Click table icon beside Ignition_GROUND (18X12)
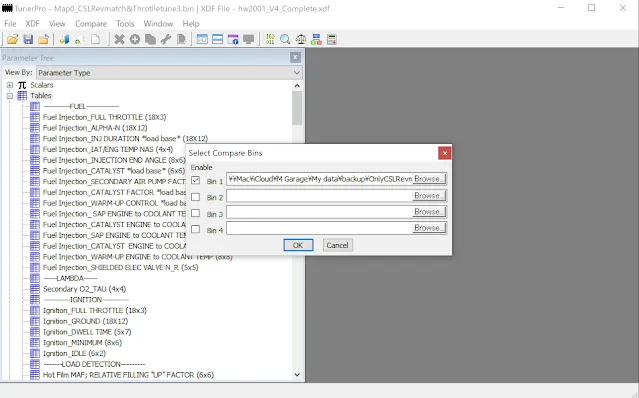Screen dimensions: 639x398 coord(35,321)
